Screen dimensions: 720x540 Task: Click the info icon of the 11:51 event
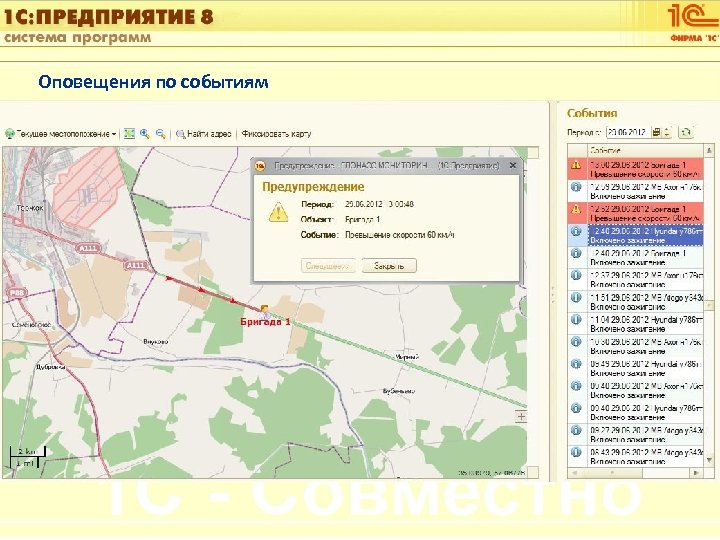click(576, 297)
